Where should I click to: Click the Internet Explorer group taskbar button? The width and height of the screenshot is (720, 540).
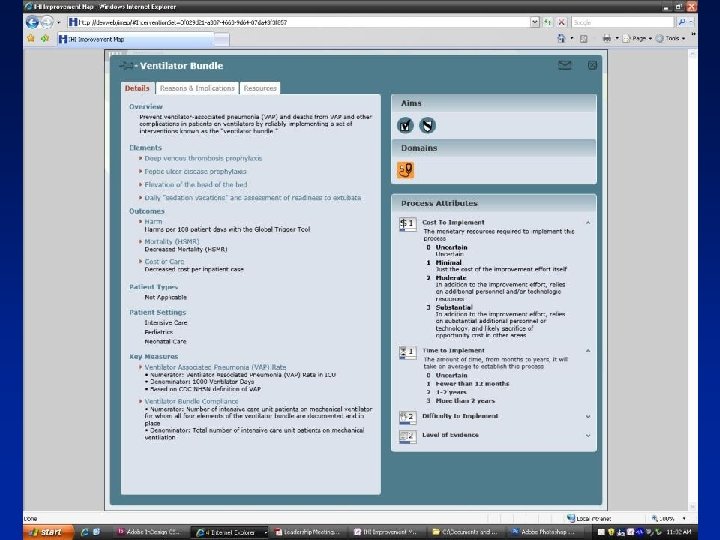[x=231, y=532]
